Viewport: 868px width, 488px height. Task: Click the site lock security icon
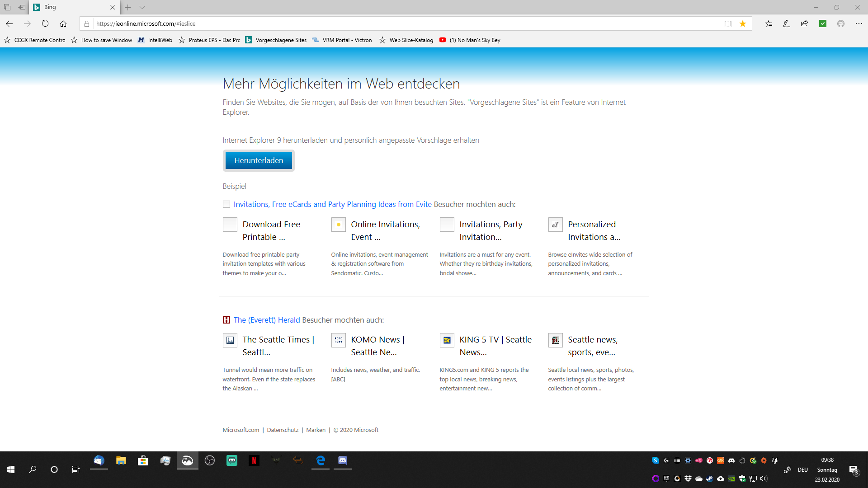tap(87, 24)
